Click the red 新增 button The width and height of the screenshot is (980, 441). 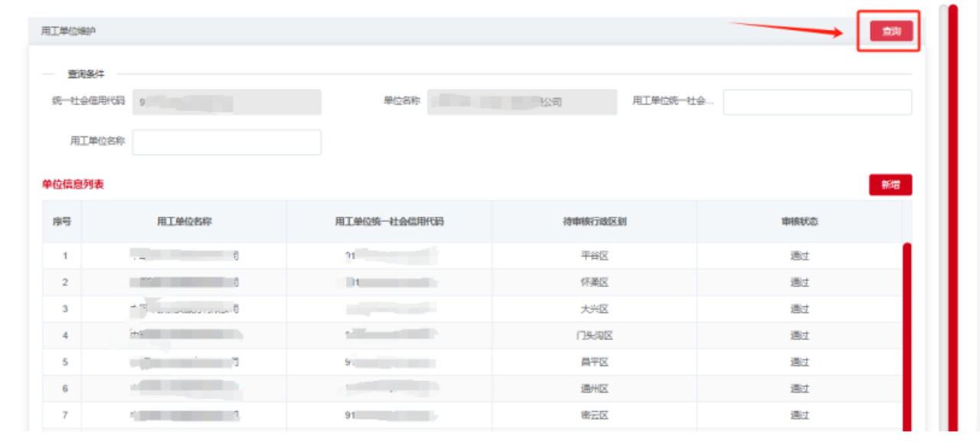tap(890, 185)
